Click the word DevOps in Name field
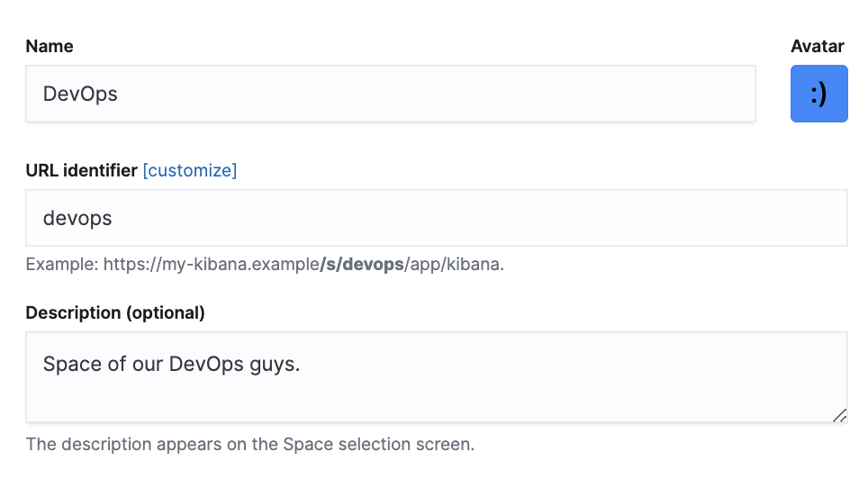The image size is (868, 479). [x=80, y=94]
